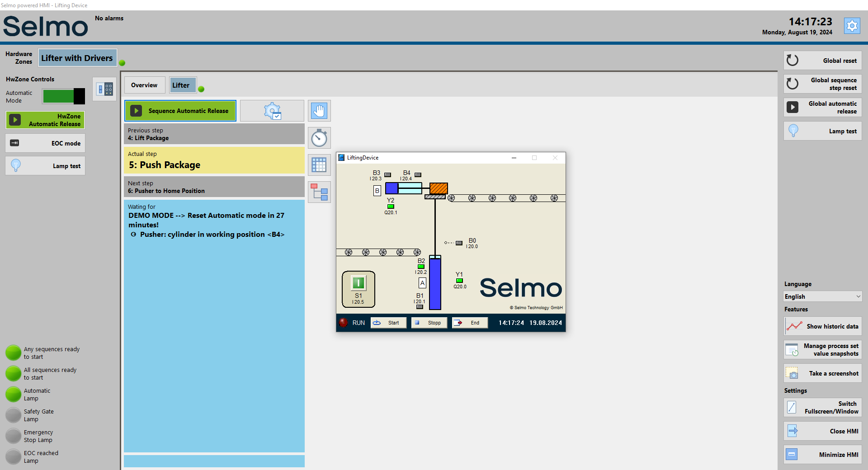Trigger Global sequence step reset
Image resolution: width=868 pixels, height=470 pixels.
click(x=822, y=84)
